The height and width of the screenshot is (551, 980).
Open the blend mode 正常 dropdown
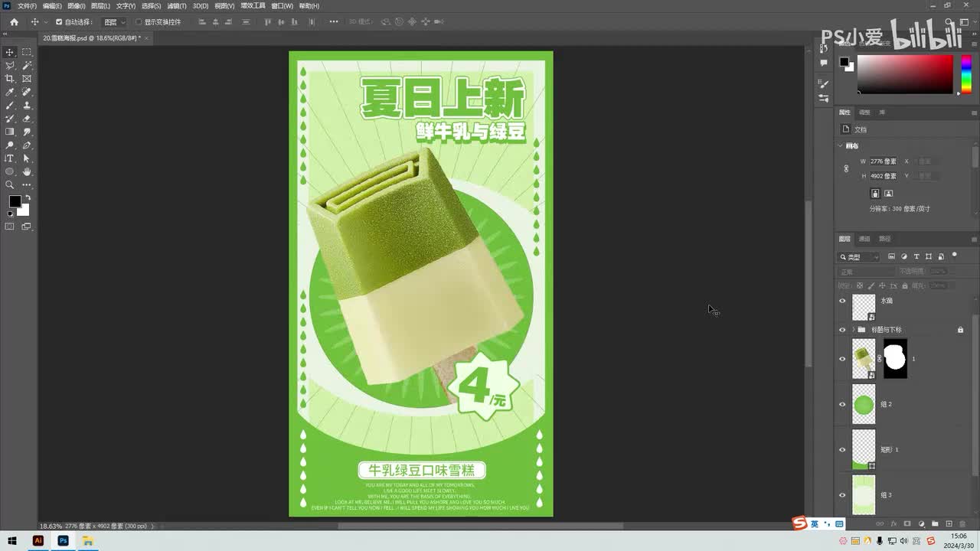(x=866, y=272)
